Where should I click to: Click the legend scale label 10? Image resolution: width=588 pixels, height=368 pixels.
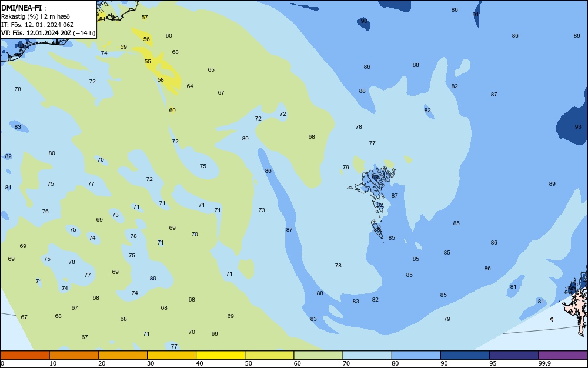[53, 363]
